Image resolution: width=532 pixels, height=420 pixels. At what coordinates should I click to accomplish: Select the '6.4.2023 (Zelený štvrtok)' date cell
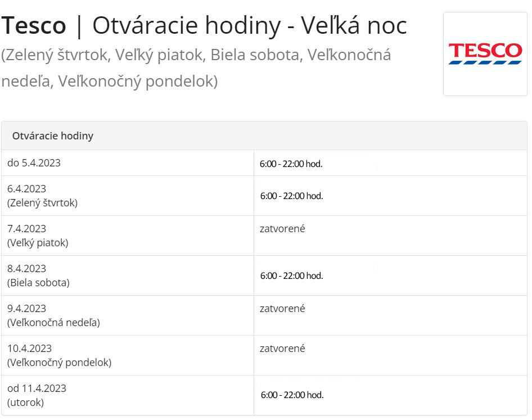click(x=42, y=196)
